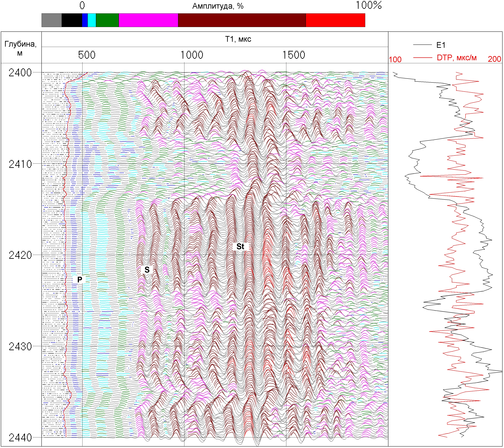Click the bright red amplitude swatch
Screen dimensions: 504x448
335,20
